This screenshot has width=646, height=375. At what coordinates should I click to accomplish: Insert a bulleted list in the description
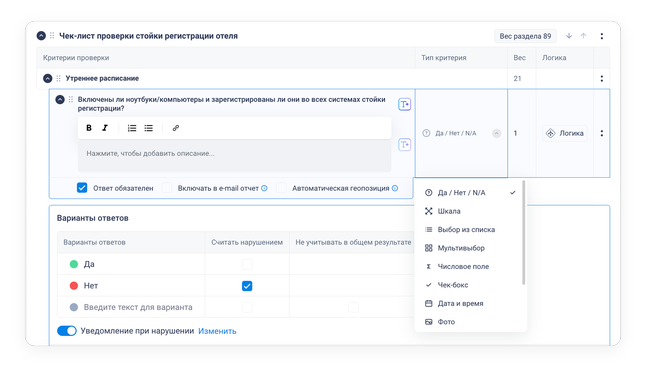click(149, 128)
